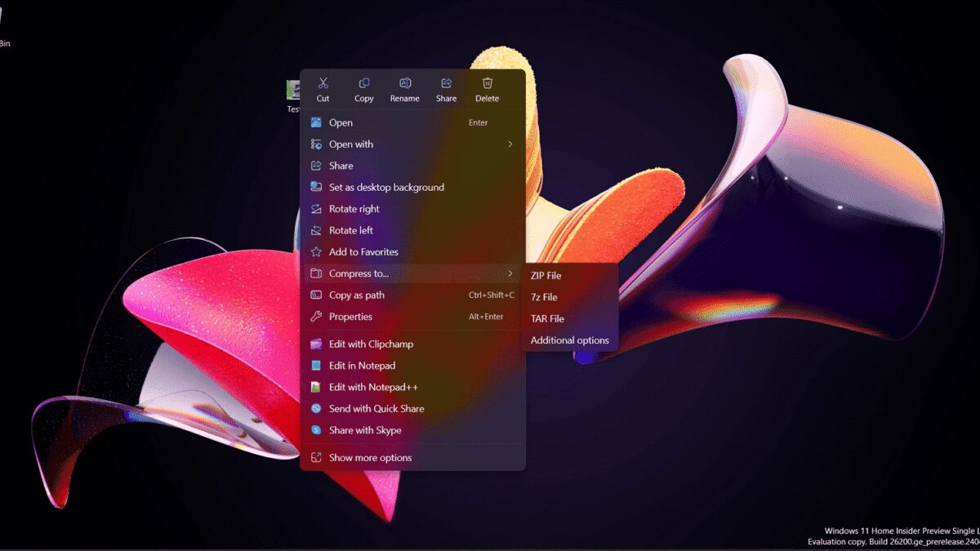Viewport: 980px width, 551px height.
Task: Click the Share icon in the top row
Action: 446,82
